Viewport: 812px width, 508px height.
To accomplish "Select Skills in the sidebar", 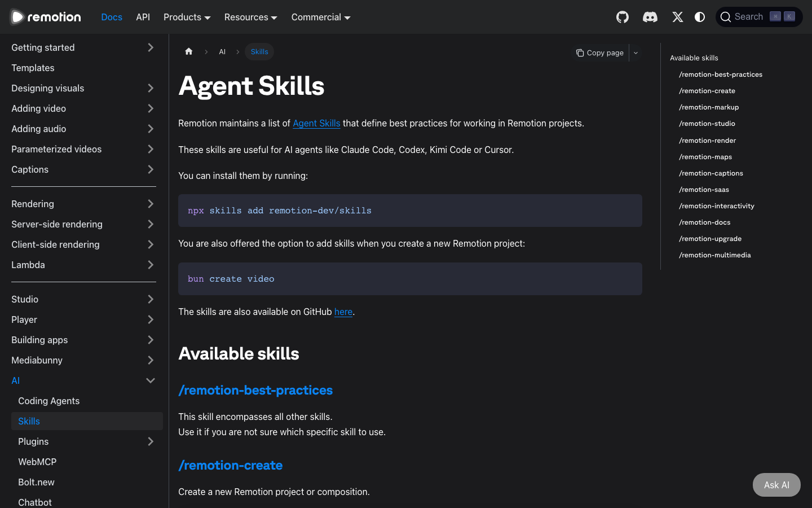I will coord(87,421).
